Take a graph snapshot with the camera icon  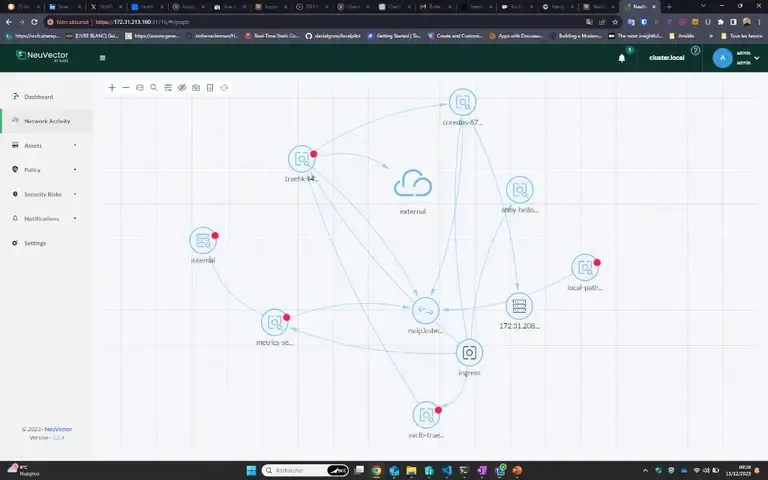[196, 88]
